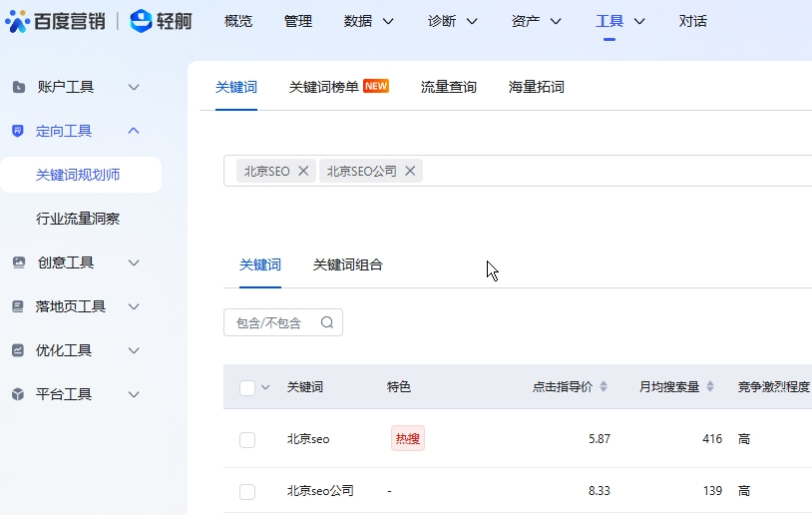
Task: Click the 百度营销 logo icon
Action: pyautogui.click(x=17, y=21)
